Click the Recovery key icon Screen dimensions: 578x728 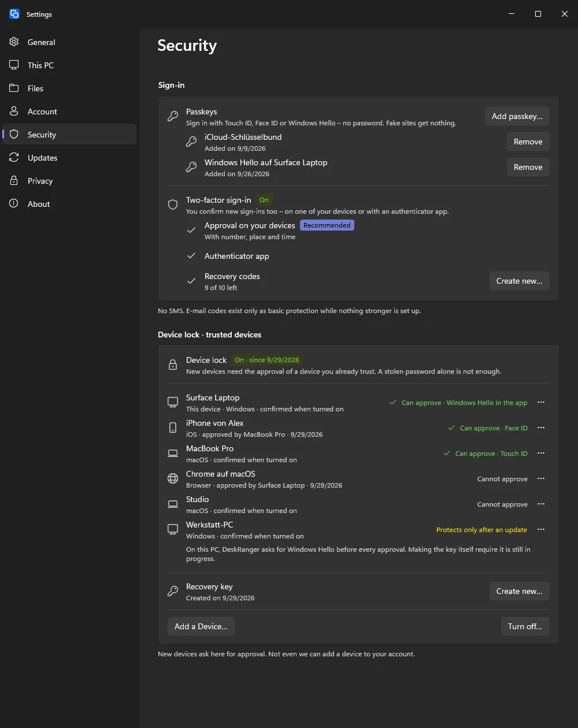[173, 591]
